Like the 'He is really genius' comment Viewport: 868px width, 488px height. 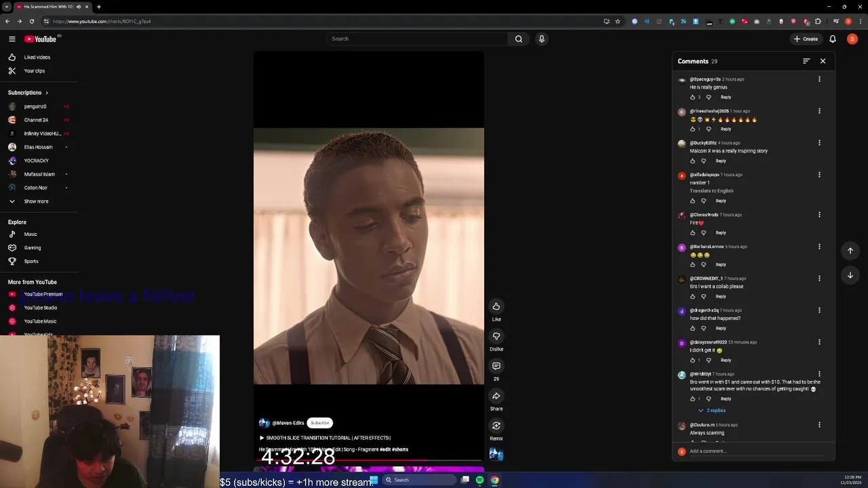(x=692, y=97)
